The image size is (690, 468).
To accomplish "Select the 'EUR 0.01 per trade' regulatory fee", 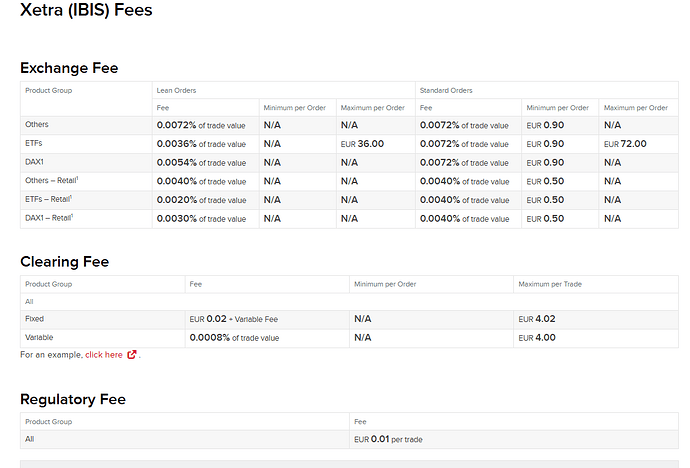I will pyautogui.click(x=388, y=439).
